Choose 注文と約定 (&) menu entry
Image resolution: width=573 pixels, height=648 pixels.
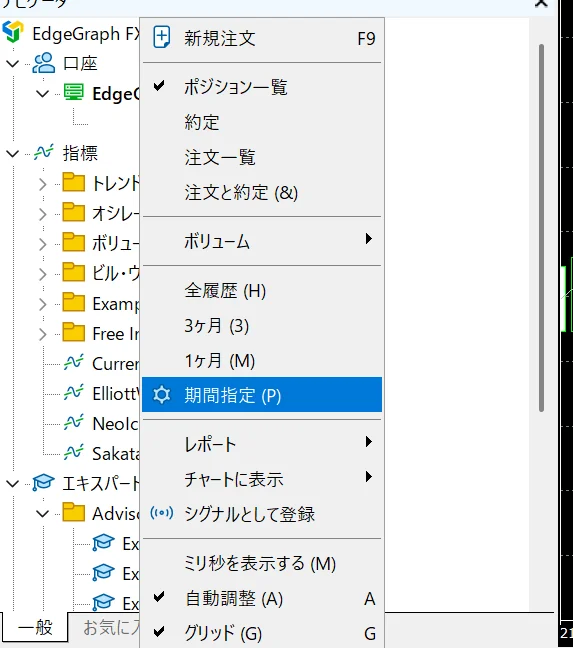click(262, 193)
